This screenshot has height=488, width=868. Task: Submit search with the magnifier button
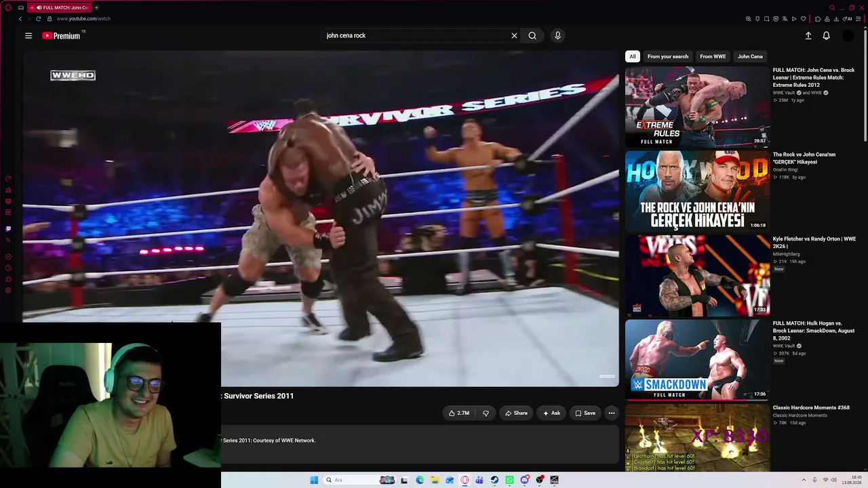click(532, 35)
